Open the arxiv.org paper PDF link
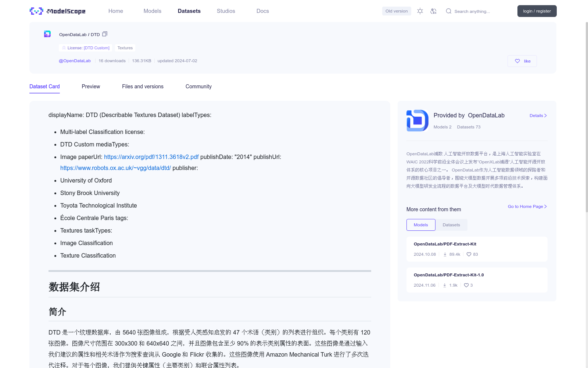 [x=151, y=157]
